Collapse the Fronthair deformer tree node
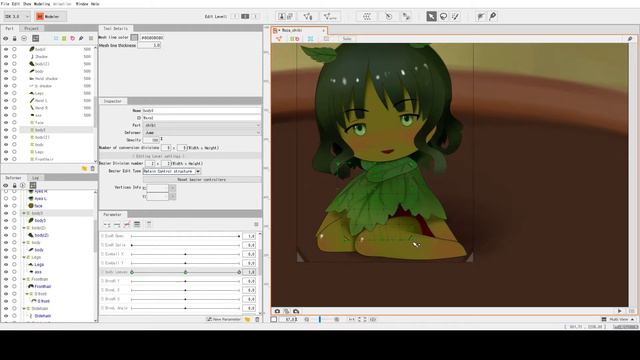This screenshot has height=360, width=640. point(24,279)
